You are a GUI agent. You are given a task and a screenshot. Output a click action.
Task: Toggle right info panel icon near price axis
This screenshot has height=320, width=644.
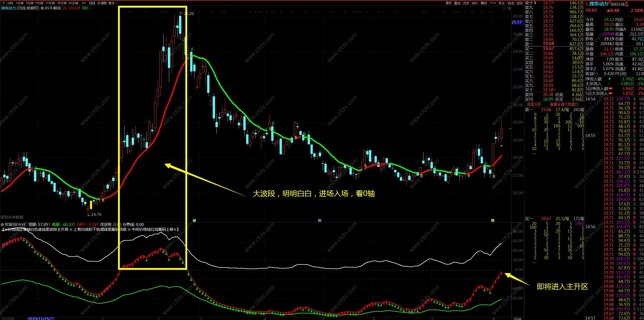click(509, 8)
